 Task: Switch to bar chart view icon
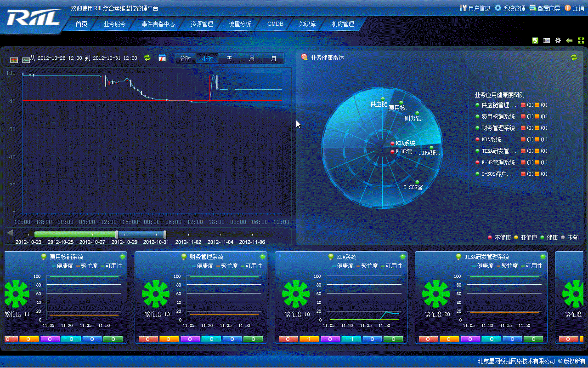click(14, 60)
